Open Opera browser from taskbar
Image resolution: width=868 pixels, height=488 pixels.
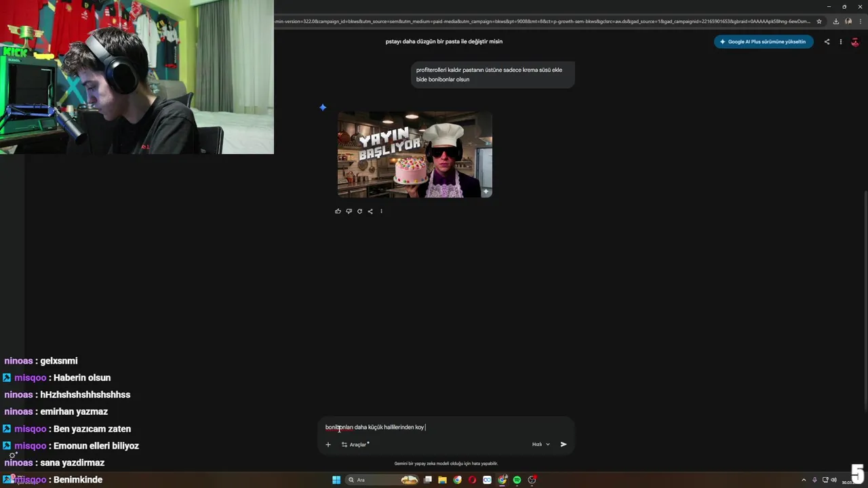[x=472, y=480]
